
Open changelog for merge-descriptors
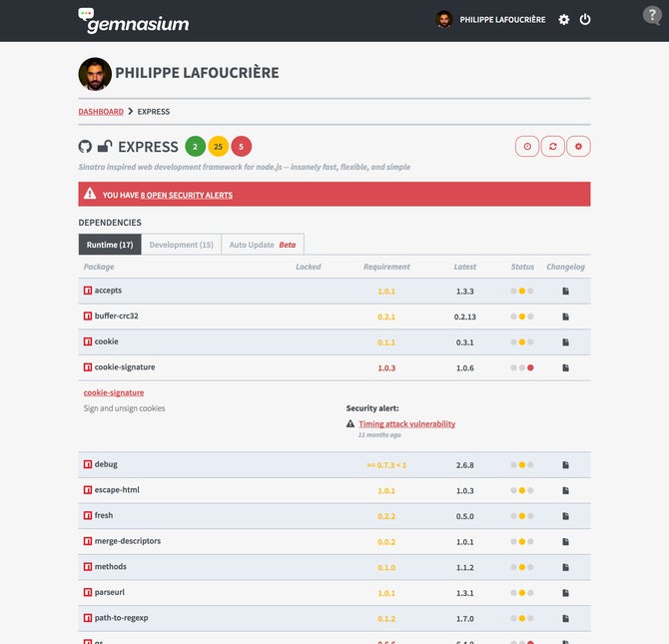click(x=565, y=541)
